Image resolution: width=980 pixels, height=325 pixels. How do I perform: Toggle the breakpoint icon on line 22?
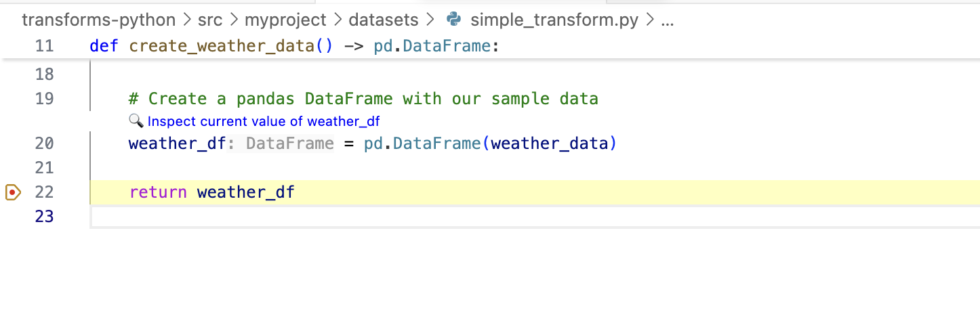coord(14,192)
